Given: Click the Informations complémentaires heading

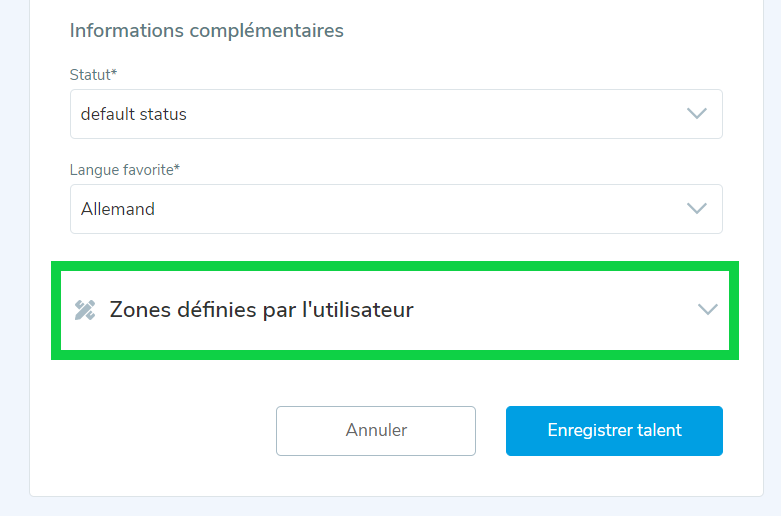Looking at the screenshot, I should click(206, 31).
